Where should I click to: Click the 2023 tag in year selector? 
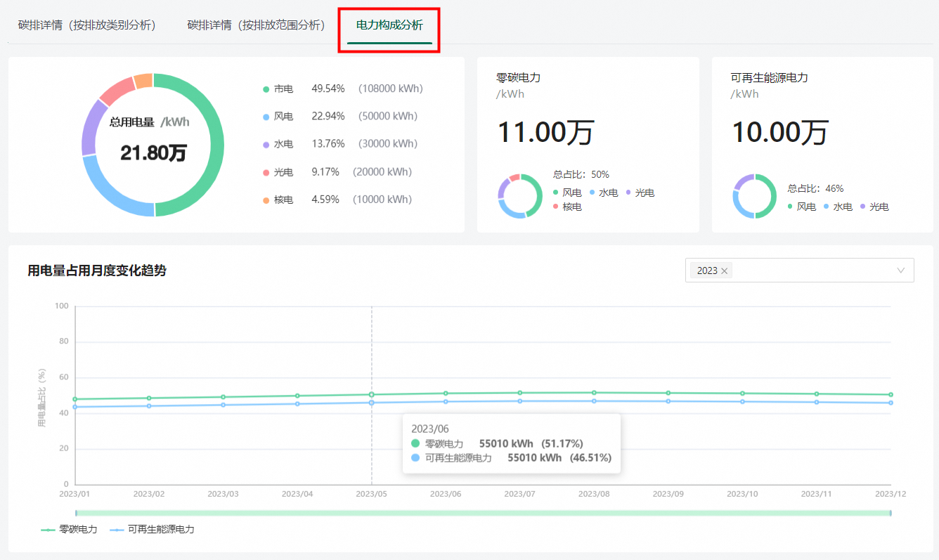[x=711, y=271]
